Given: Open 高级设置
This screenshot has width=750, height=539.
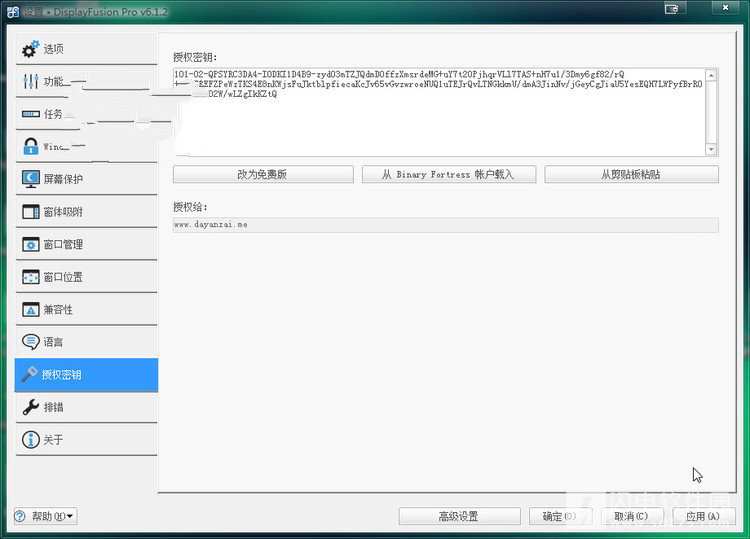Looking at the screenshot, I should [x=459, y=517].
